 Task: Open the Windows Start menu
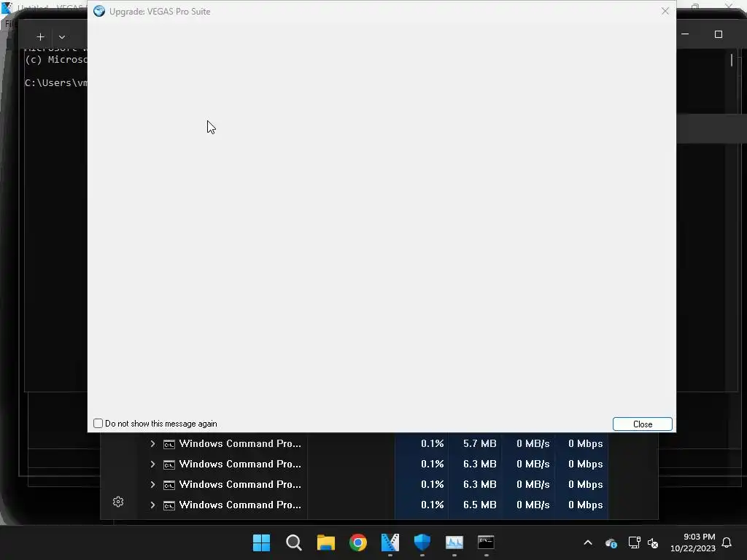[x=262, y=542]
